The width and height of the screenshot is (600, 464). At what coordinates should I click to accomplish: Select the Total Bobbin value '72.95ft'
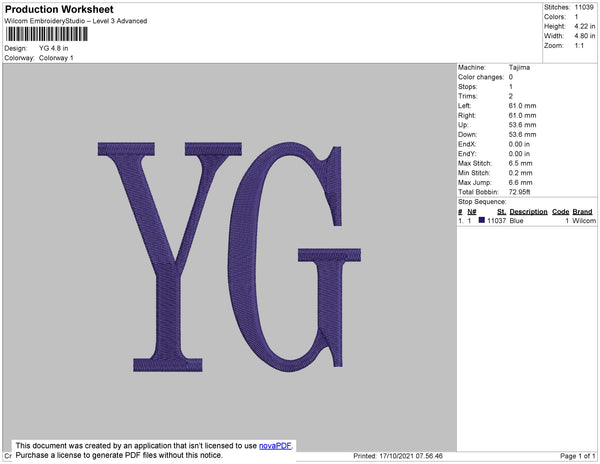point(519,192)
